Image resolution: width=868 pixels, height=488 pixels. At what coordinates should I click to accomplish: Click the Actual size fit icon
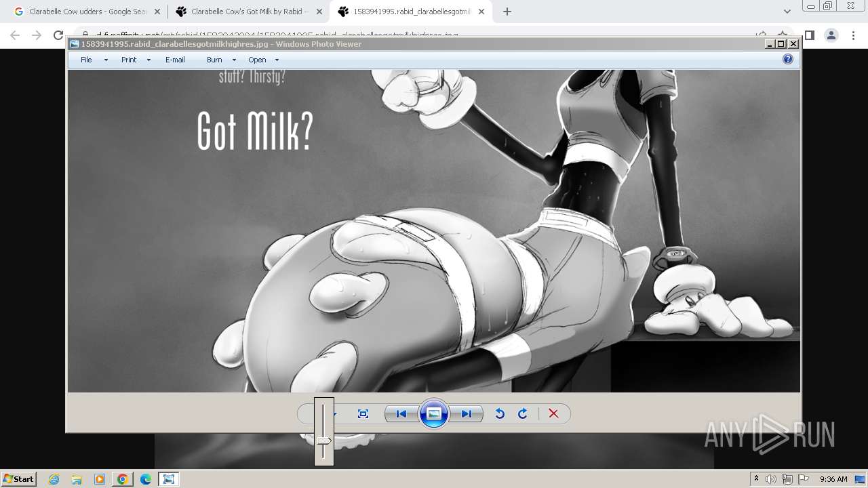(363, 413)
